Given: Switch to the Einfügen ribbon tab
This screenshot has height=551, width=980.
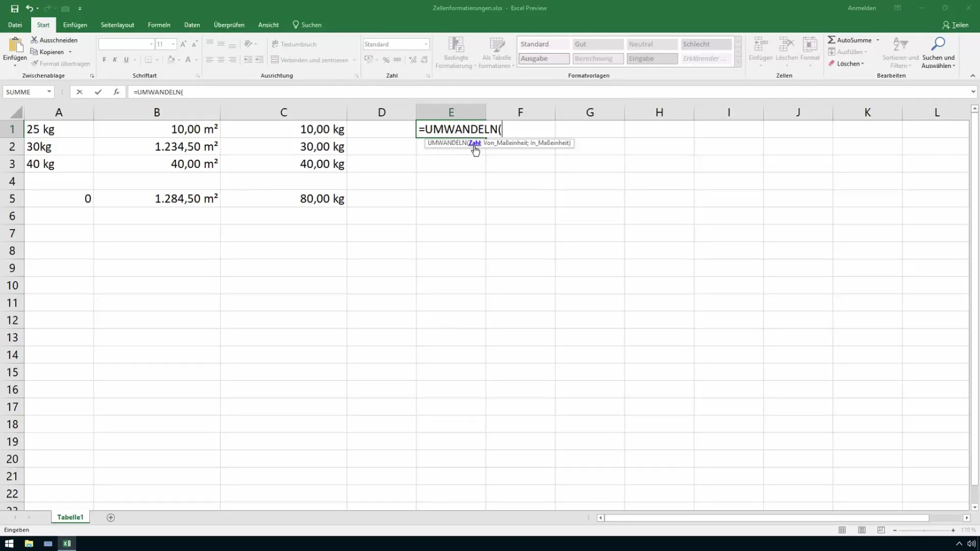Looking at the screenshot, I should pos(75,25).
